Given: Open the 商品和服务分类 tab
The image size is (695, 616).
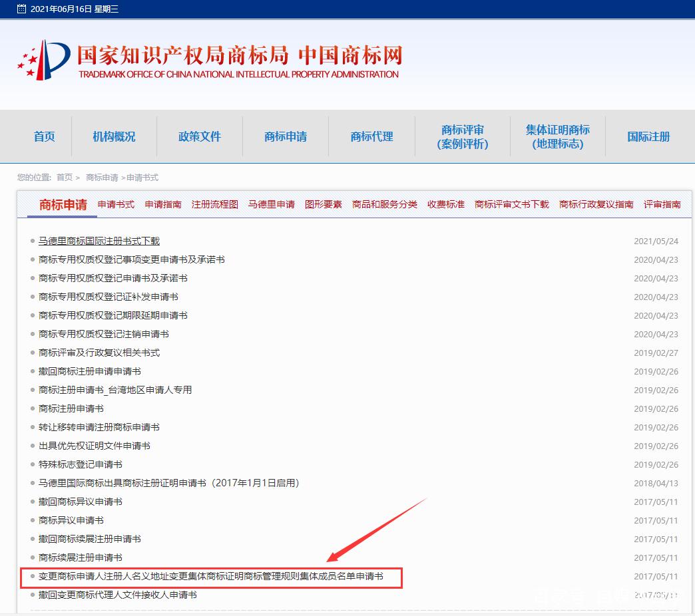Looking at the screenshot, I should click(x=384, y=204).
